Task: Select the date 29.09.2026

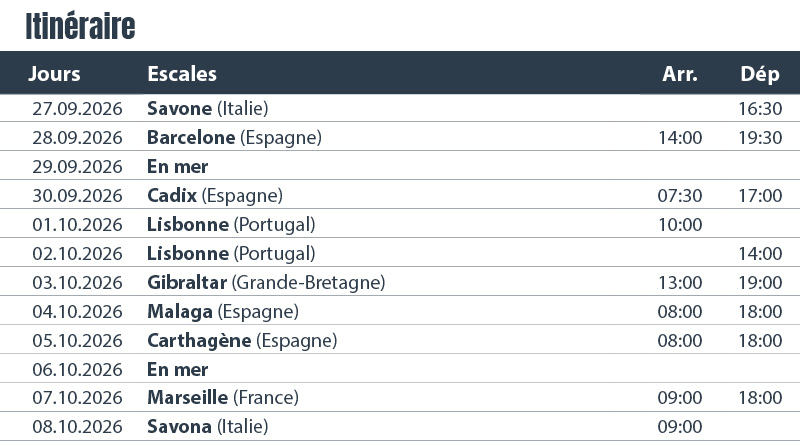Action: [77, 166]
